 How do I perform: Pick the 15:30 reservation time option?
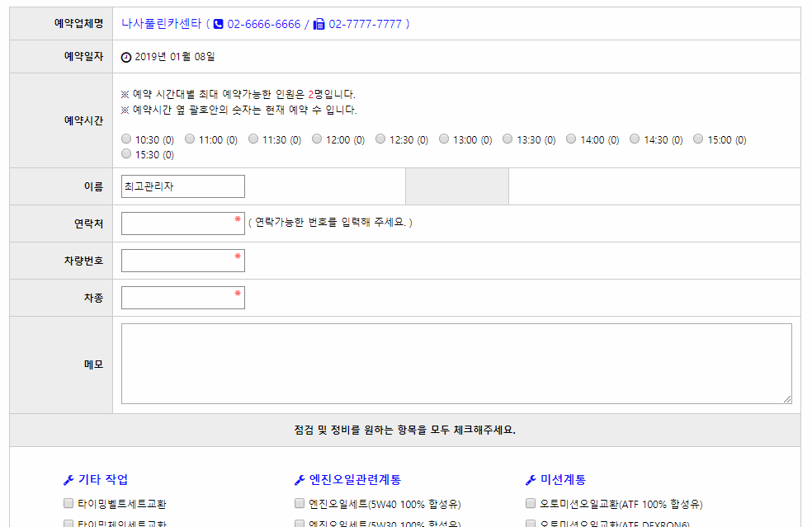point(126,154)
